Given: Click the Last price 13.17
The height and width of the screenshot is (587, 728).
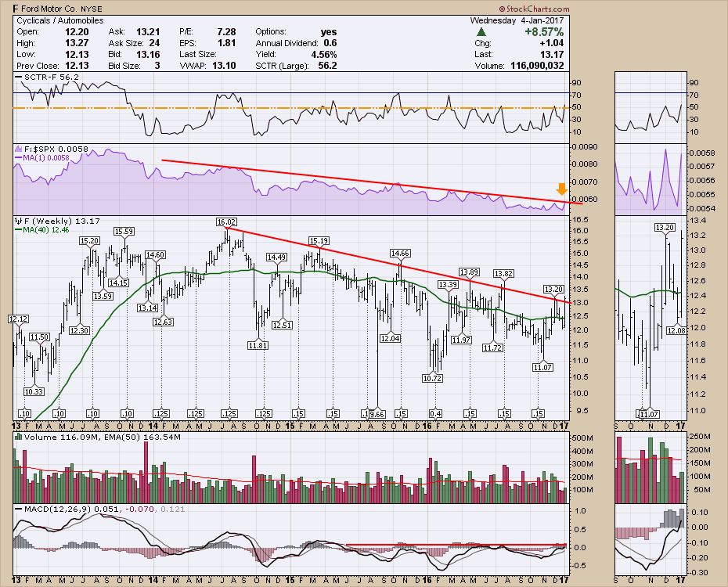Looking at the screenshot, I should point(552,54).
